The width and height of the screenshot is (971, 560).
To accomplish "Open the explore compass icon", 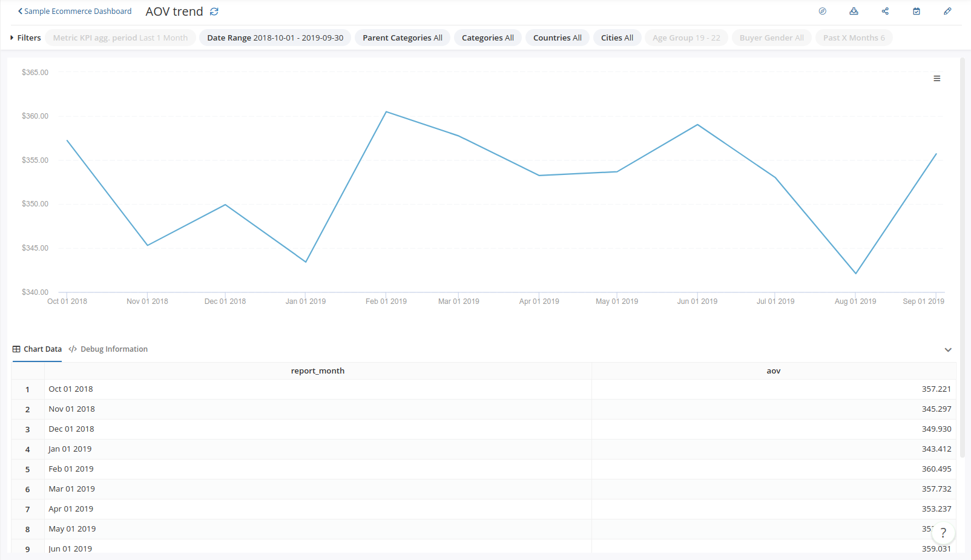I will 822,12.
